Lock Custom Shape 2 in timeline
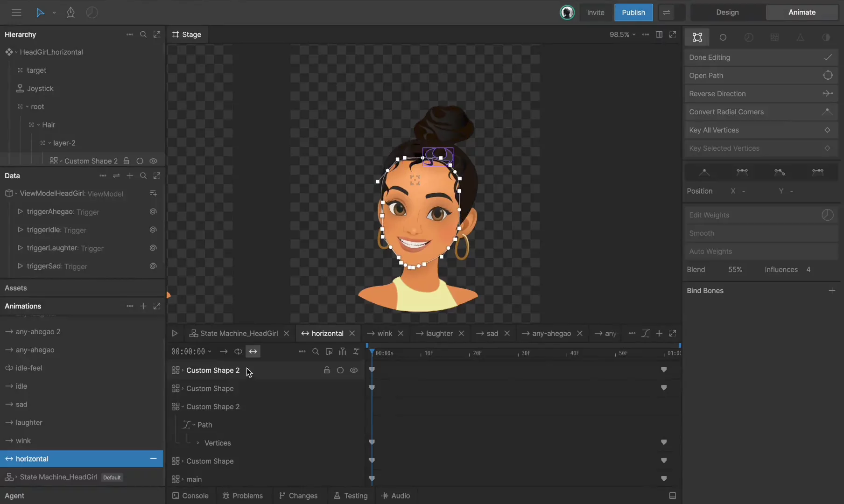Image resolution: width=844 pixels, height=504 pixels. tap(327, 370)
